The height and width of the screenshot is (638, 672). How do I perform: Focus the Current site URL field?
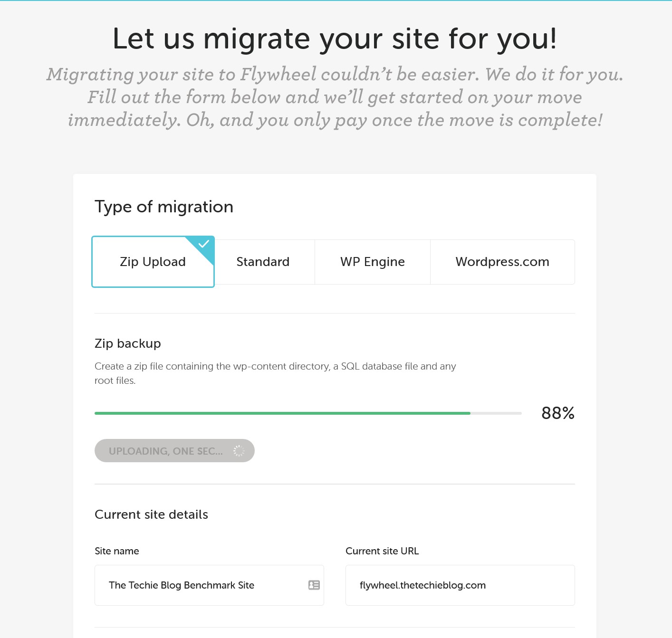tap(460, 585)
